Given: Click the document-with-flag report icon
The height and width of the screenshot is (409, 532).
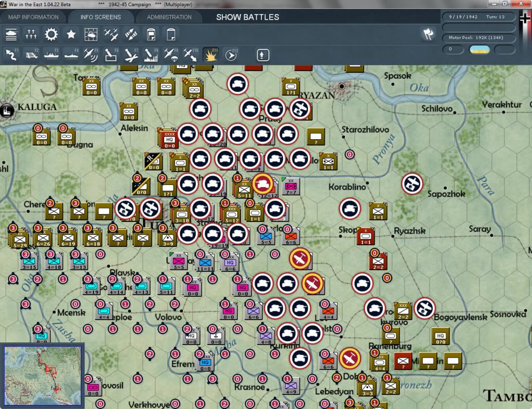Looking at the screenshot, I should tap(151, 34).
